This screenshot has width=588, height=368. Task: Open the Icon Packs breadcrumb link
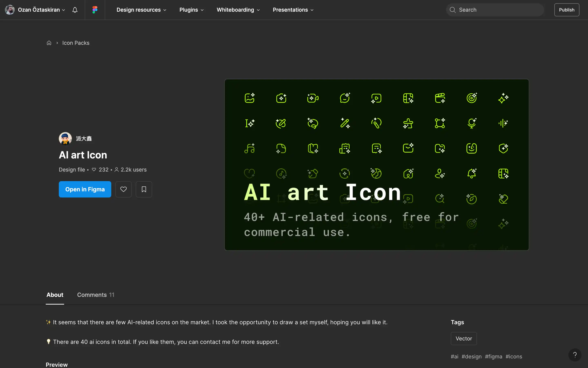coord(76,43)
